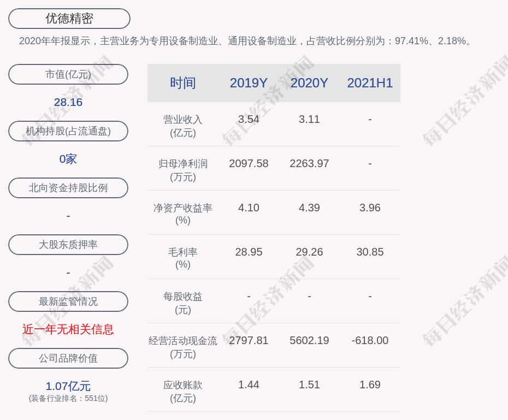This screenshot has width=508, height=420.
Task: Open the 最新监管情况 label pill
Action: click(68, 301)
